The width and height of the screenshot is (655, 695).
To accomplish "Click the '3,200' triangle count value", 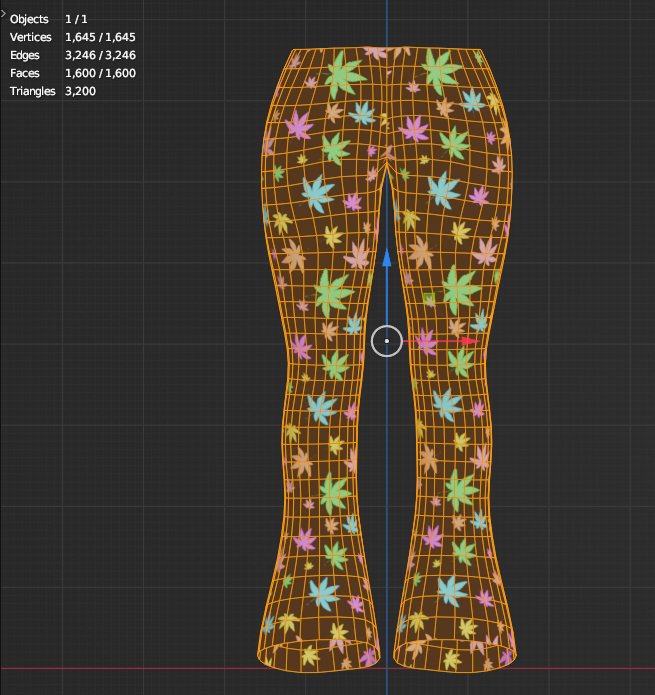I will pyautogui.click(x=80, y=91).
